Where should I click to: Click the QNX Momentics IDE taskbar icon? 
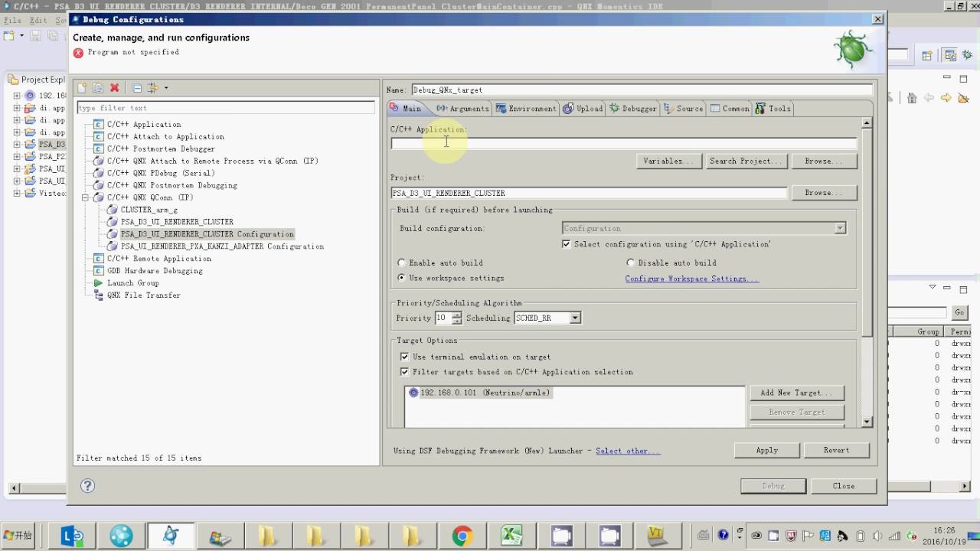coord(171,536)
